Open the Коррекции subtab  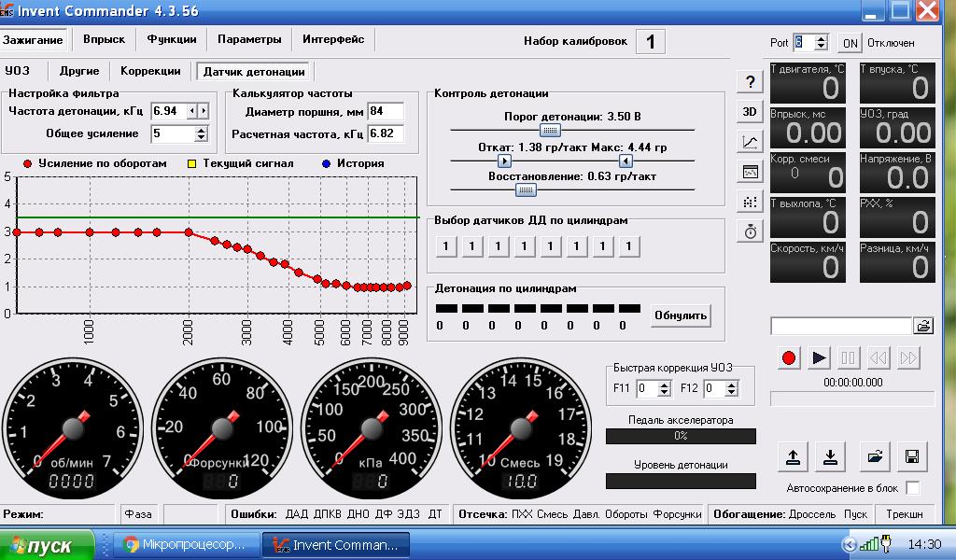[150, 71]
